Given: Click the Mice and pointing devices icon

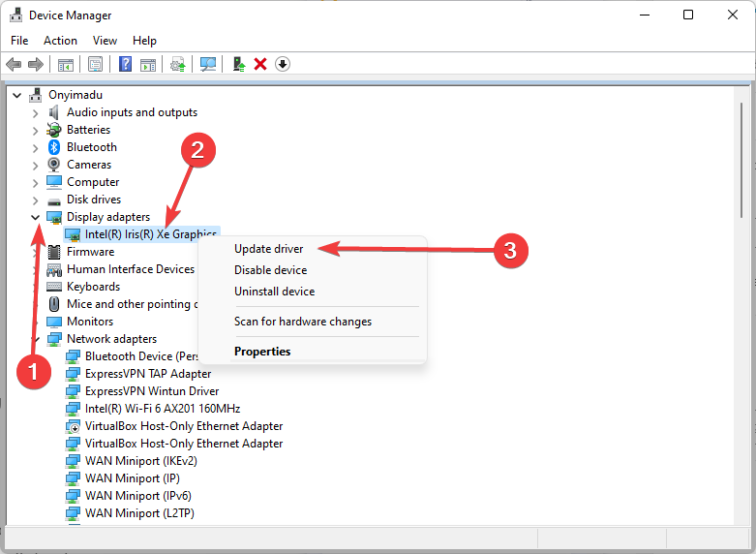Looking at the screenshot, I should [54, 304].
